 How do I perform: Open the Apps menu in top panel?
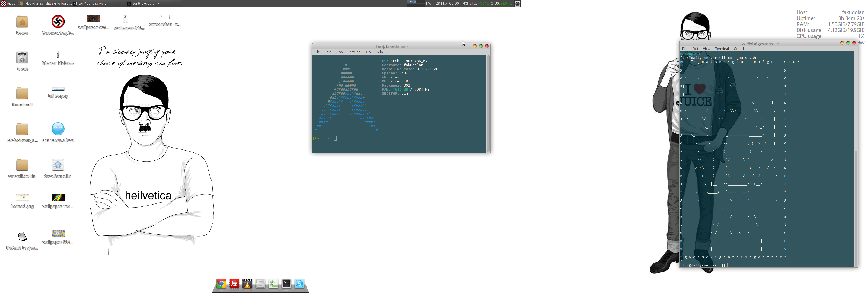click(8, 3)
